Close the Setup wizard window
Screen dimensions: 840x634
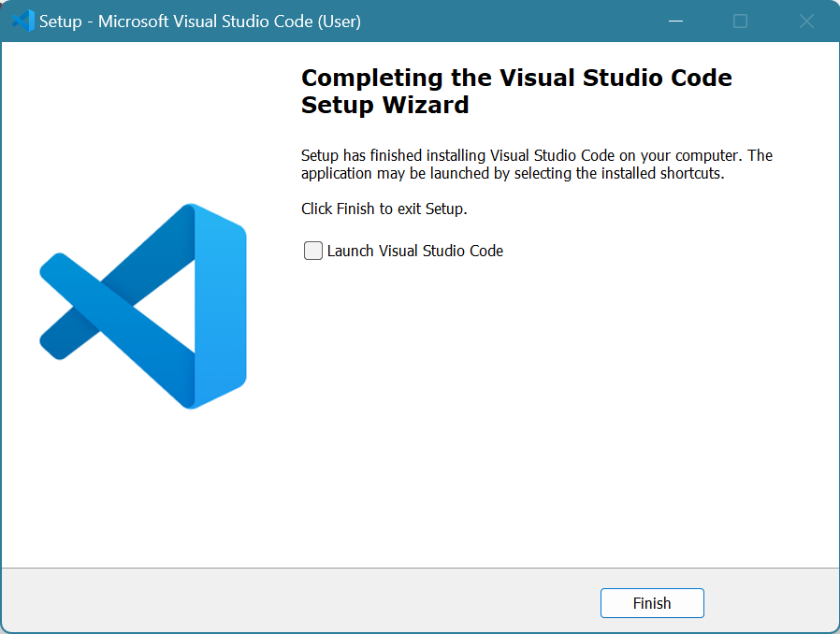(805, 21)
